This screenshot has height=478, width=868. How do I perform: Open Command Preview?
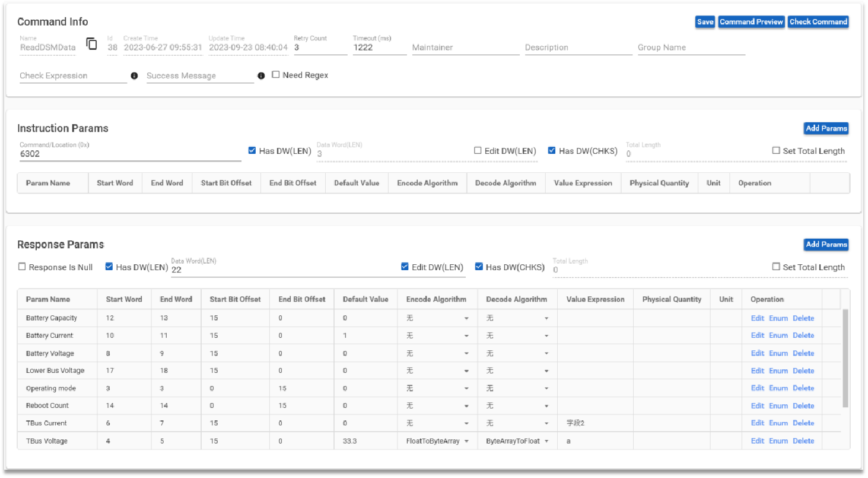(751, 22)
